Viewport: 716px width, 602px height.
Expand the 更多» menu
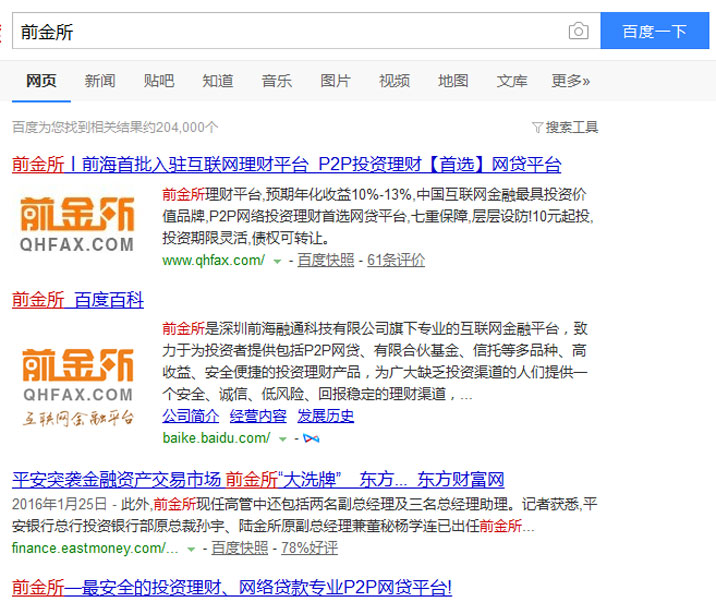point(571,81)
